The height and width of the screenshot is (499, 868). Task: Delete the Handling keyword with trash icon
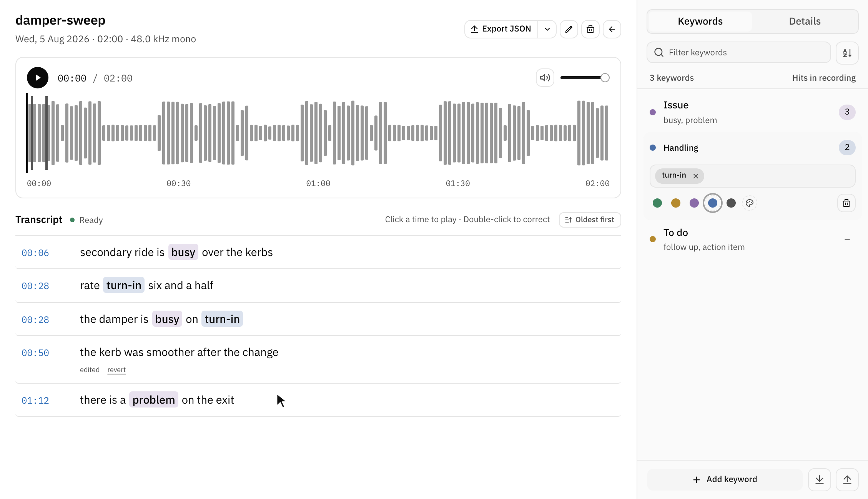click(846, 203)
